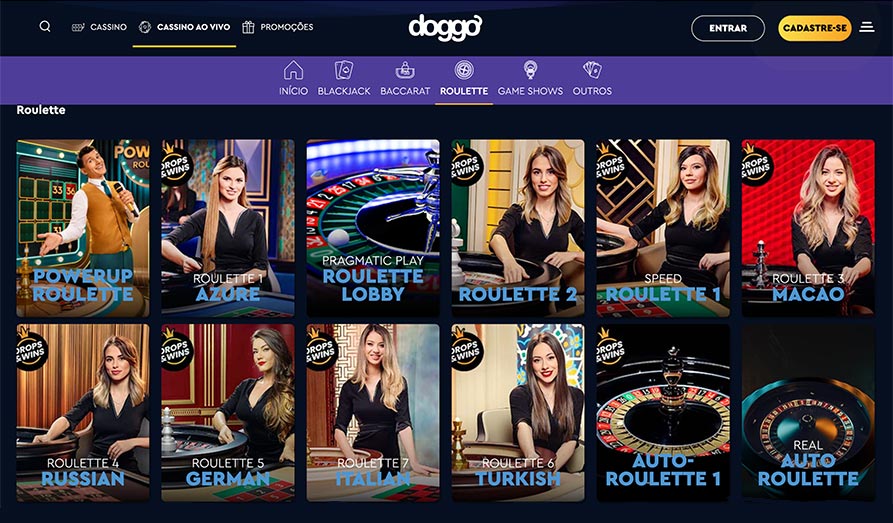Viewport: 893px width, 523px height.
Task: Open the search magnifier icon
Action: click(45, 26)
